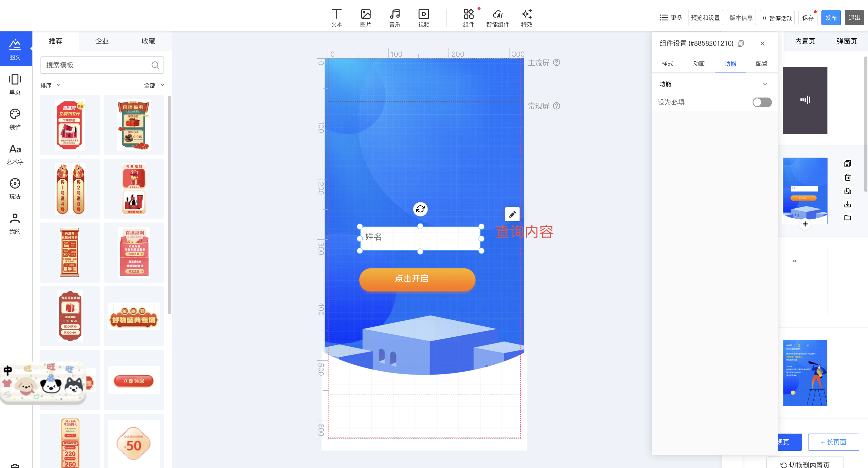
Task: Open the 全部 filter dropdown
Action: coord(154,85)
